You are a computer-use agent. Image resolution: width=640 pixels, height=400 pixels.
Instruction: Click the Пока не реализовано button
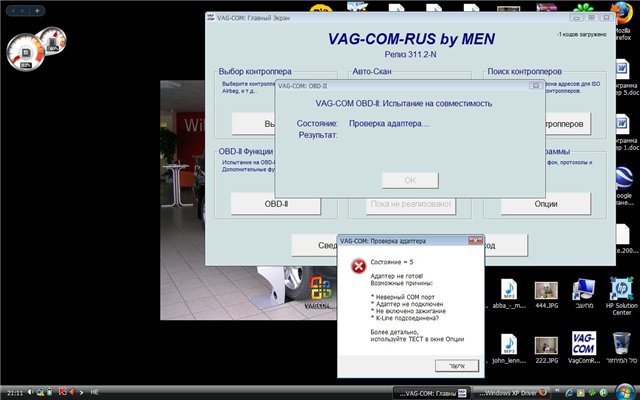click(x=411, y=204)
